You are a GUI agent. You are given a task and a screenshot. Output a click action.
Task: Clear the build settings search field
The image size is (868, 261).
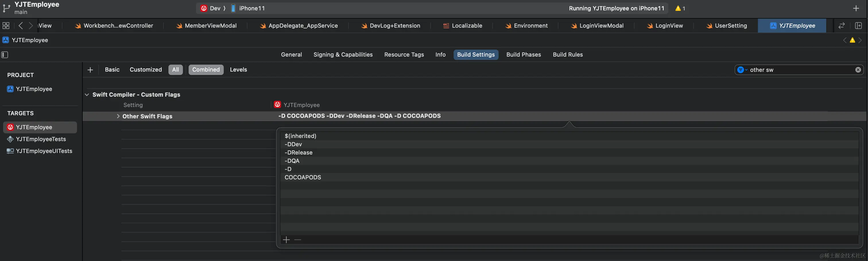(858, 70)
